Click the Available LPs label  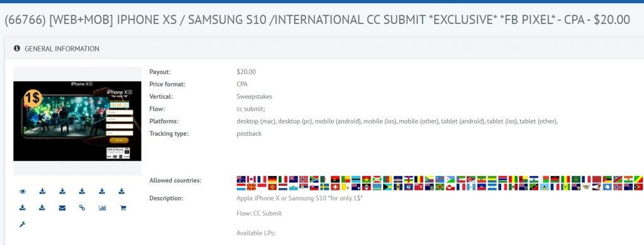[x=255, y=233]
